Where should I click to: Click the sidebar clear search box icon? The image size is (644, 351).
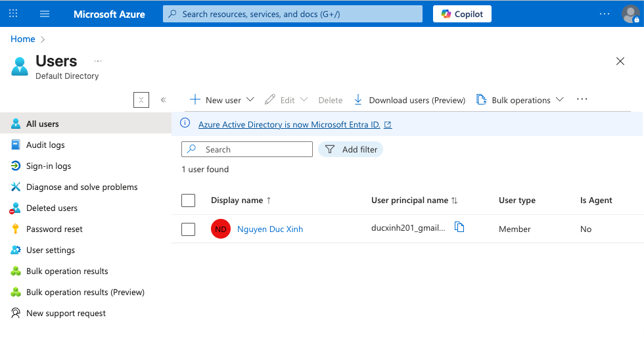[141, 100]
